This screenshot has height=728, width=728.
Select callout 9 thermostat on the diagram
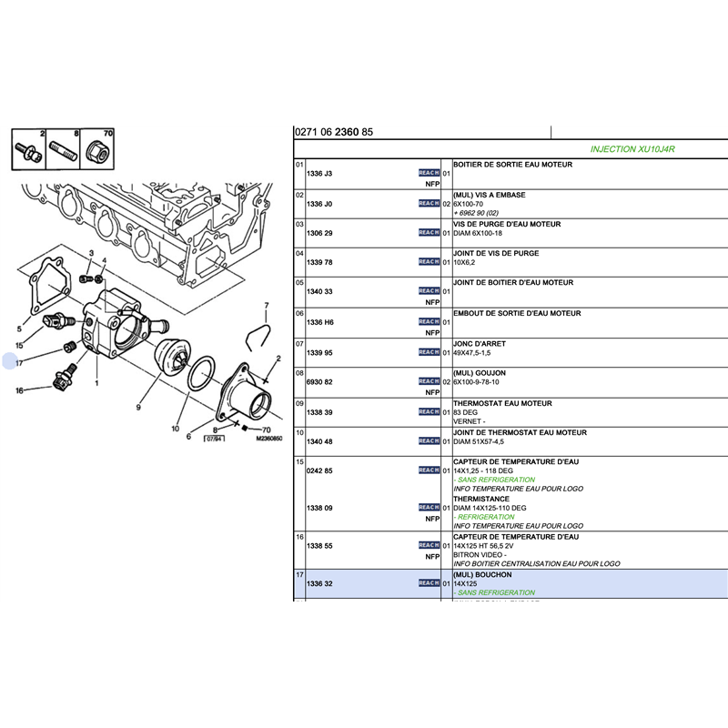coord(138,408)
